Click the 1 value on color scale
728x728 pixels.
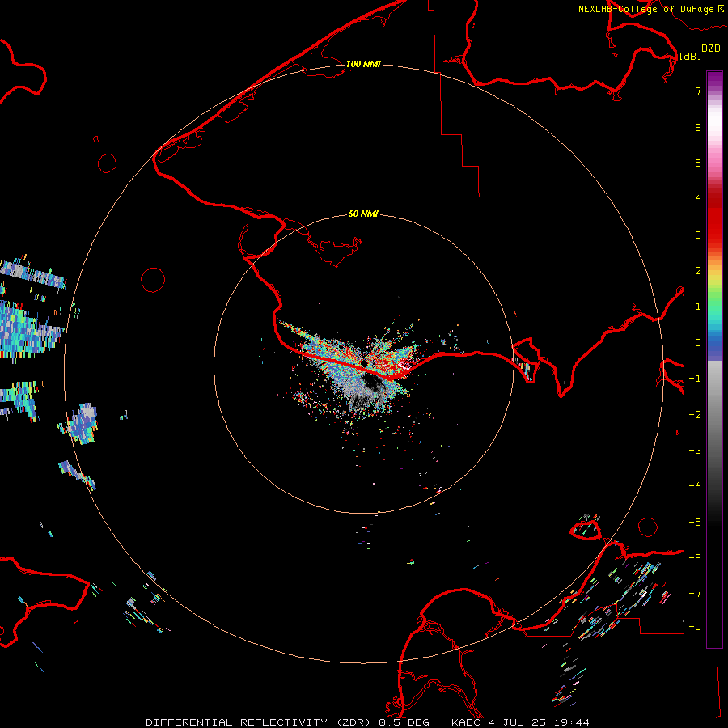[x=698, y=307]
